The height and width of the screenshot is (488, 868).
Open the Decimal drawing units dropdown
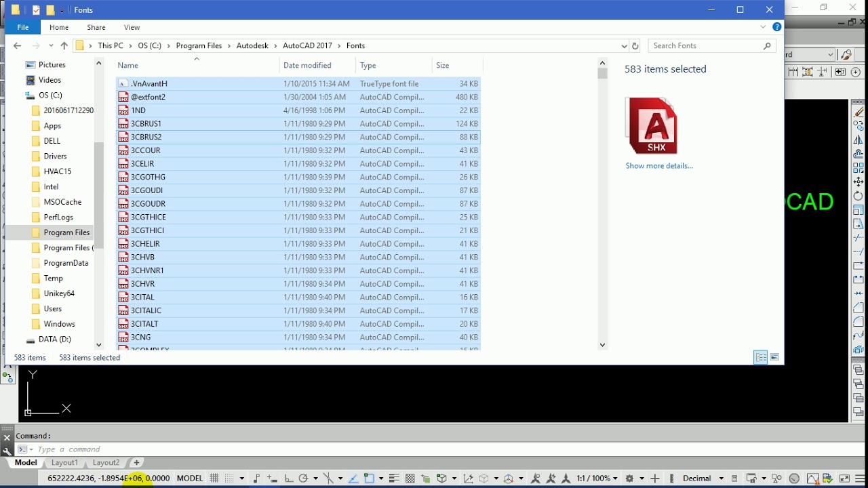pyautogui.click(x=703, y=479)
